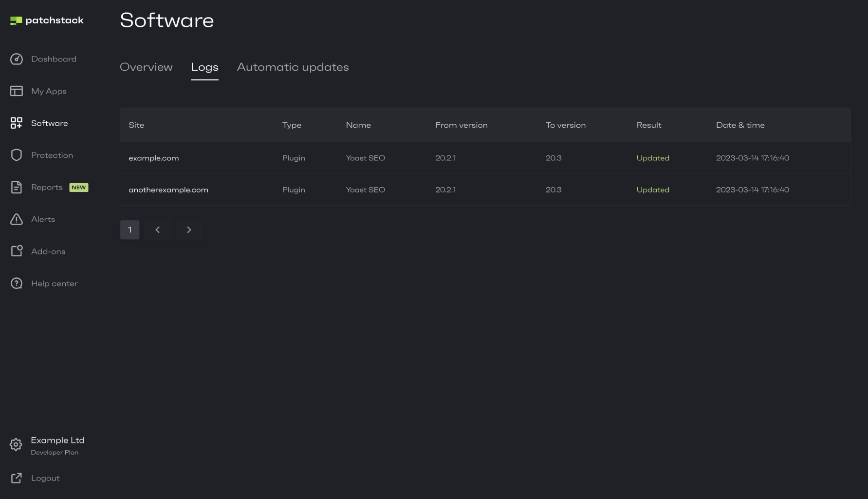Open account settings gear icon
The image size is (868, 499).
point(16,444)
